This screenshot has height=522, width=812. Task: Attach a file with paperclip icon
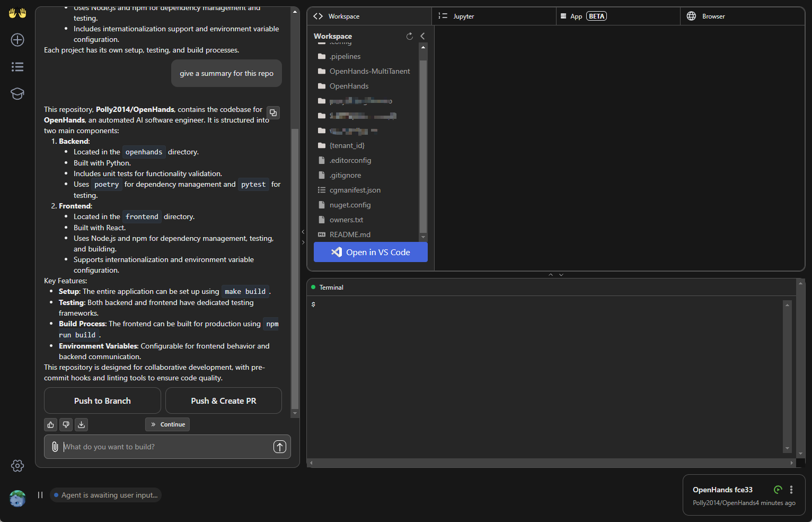point(55,447)
